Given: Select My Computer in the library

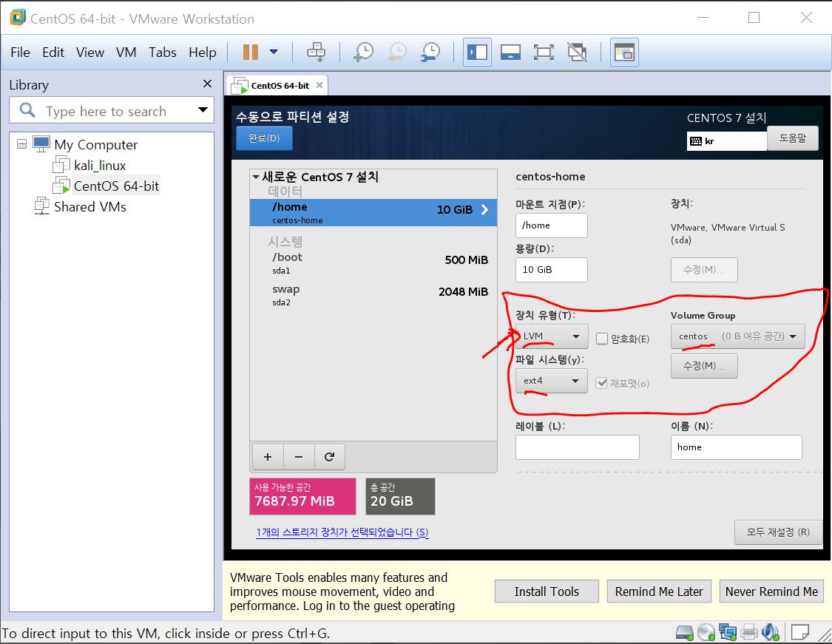Looking at the screenshot, I should point(95,144).
